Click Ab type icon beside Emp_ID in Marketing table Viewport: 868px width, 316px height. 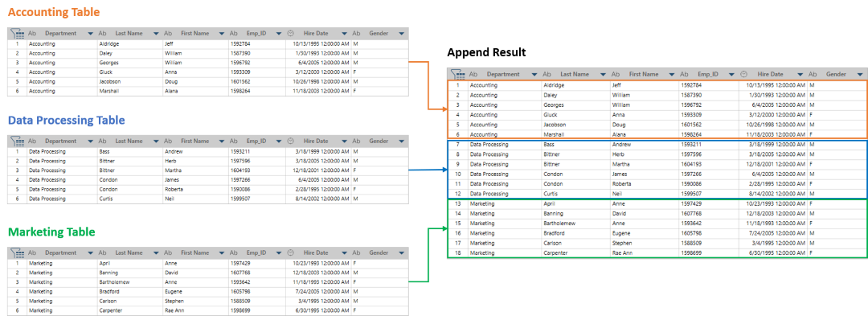(234, 253)
